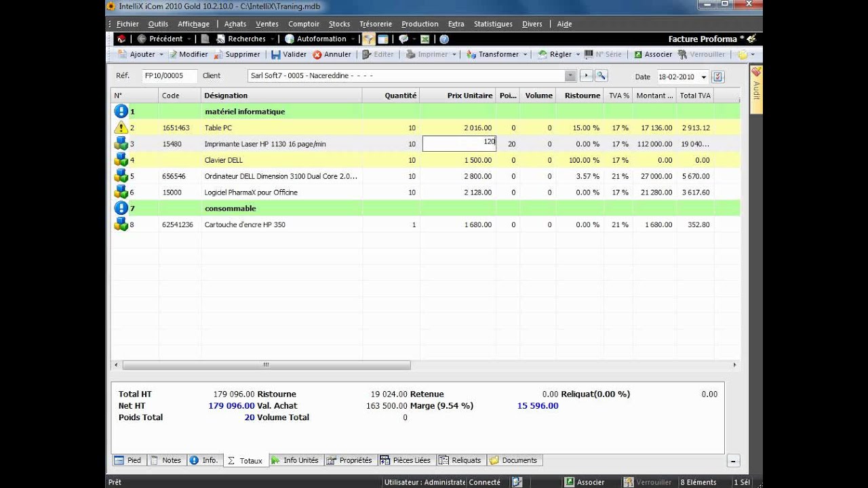This screenshot has height=488, width=868.
Task: Open the Imprimer dropdown arrow
Action: pyautogui.click(x=454, y=54)
